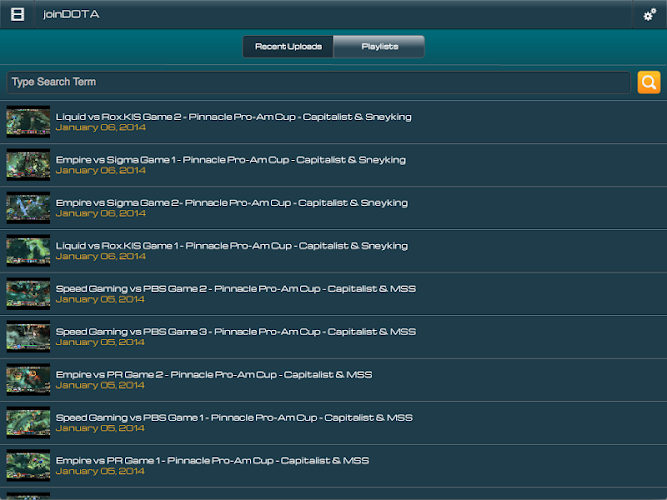Open Speed Gaming vs PBS Game 2 thumbnail
This screenshot has height=500, width=667.
coord(28,294)
